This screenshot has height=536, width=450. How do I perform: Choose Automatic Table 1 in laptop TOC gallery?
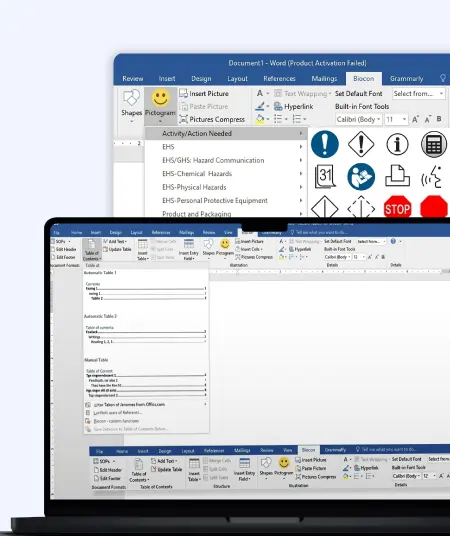point(146,286)
